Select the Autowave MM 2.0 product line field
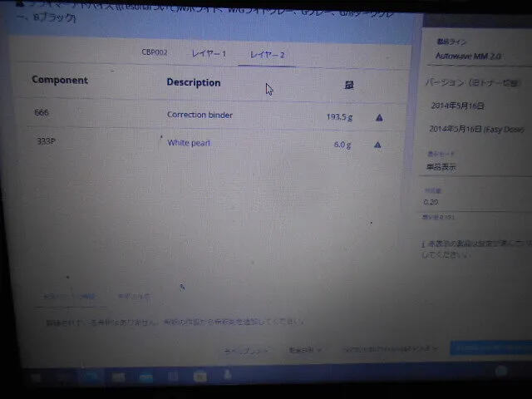The width and height of the screenshot is (532, 399). tap(470, 56)
